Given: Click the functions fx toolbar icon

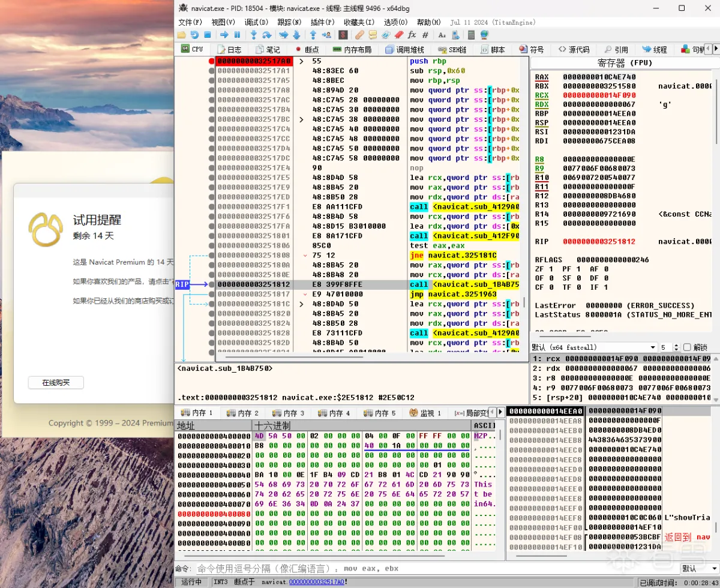Looking at the screenshot, I should coord(412,35).
